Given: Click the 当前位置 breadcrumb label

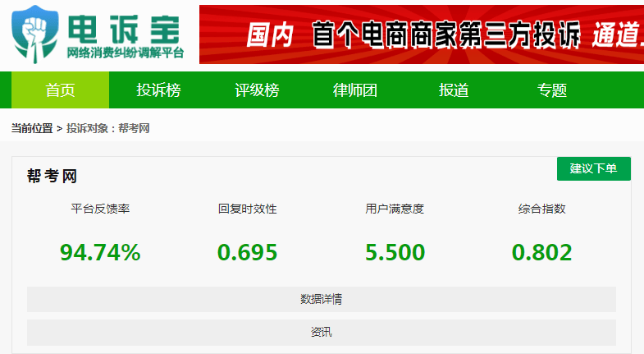Looking at the screenshot, I should pyautogui.click(x=32, y=128).
